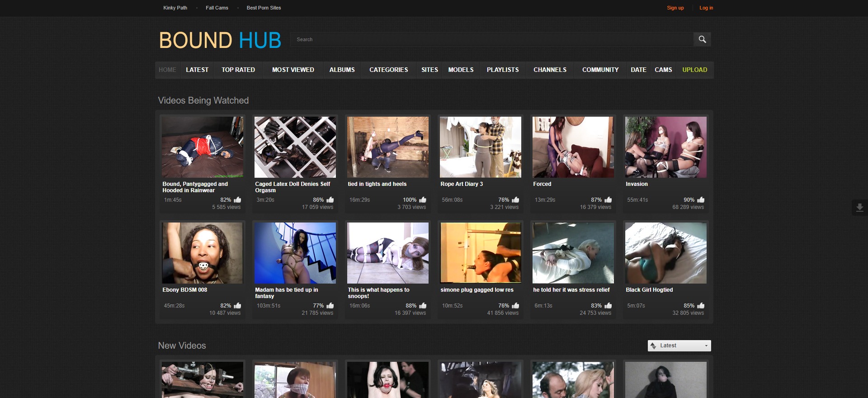
Task: Open the SITES menu item
Action: click(x=429, y=70)
